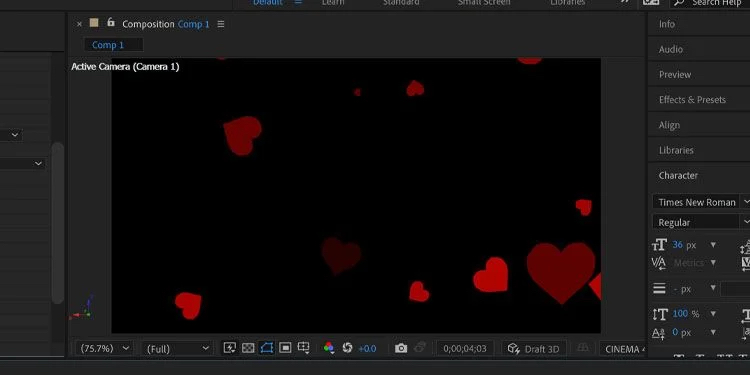
Task: Click the Show Snapshot icon
Action: click(x=420, y=348)
